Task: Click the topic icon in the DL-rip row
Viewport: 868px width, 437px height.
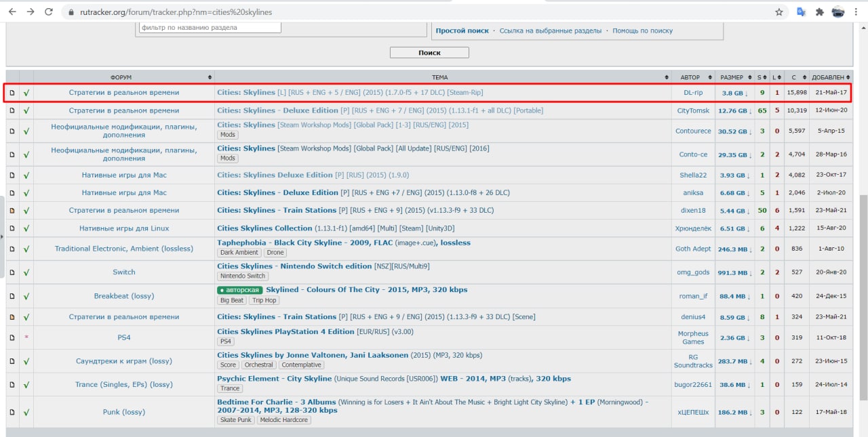Action: pyautogui.click(x=12, y=93)
